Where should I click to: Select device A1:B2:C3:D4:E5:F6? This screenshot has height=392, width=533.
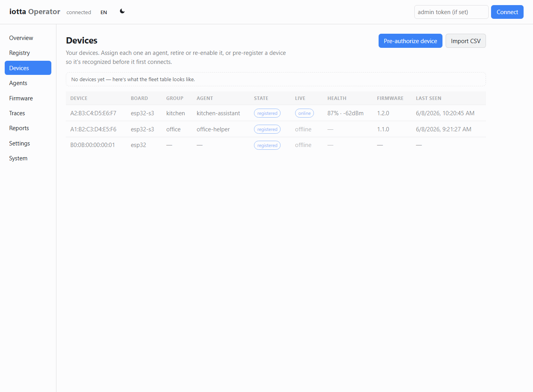click(x=93, y=129)
